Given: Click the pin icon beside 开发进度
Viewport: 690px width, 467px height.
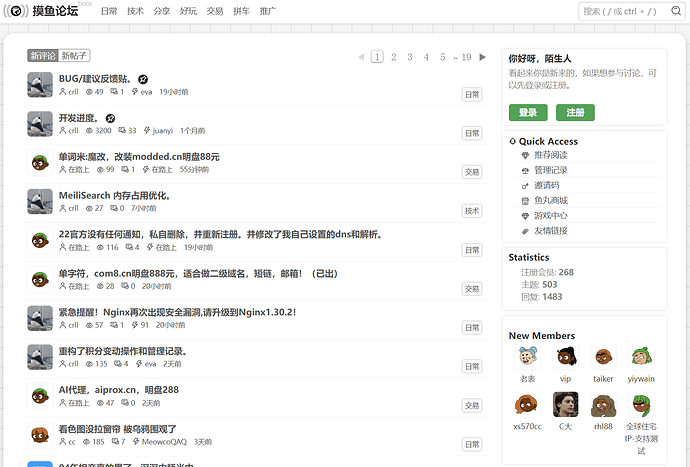Looking at the screenshot, I should 110,118.
